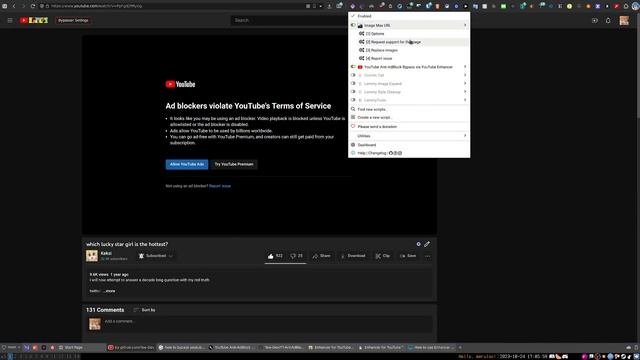Click the red extension icon near the toolbar end
The width and height of the screenshot is (640, 360).
tap(617, 6)
